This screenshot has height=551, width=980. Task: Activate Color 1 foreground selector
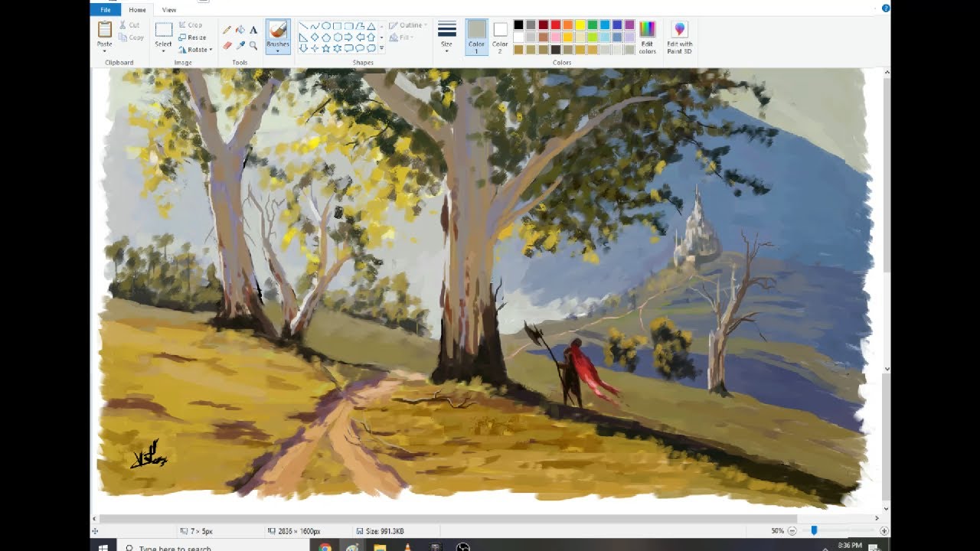click(476, 37)
